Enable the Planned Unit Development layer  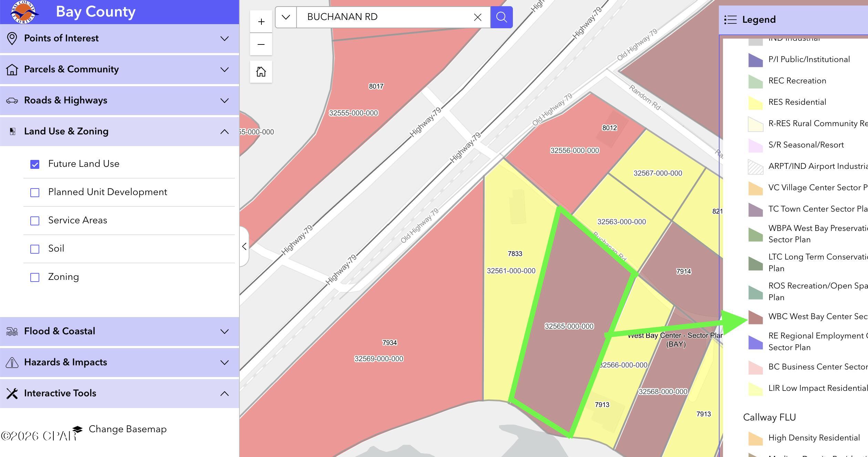pyautogui.click(x=35, y=193)
